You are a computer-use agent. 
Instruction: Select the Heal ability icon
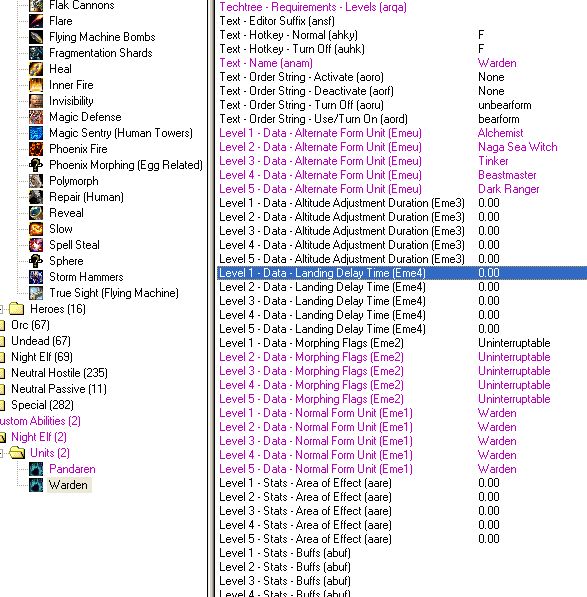36,69
